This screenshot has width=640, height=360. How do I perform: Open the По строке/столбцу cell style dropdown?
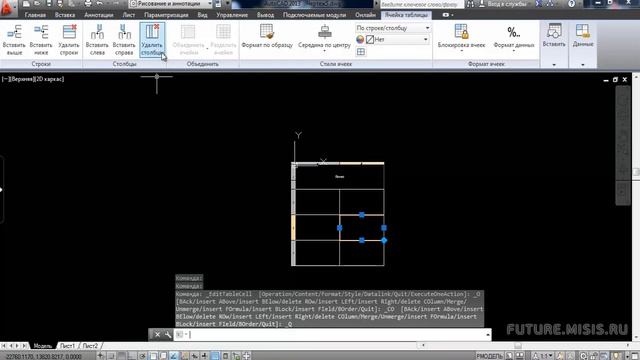tap(393, 28)
